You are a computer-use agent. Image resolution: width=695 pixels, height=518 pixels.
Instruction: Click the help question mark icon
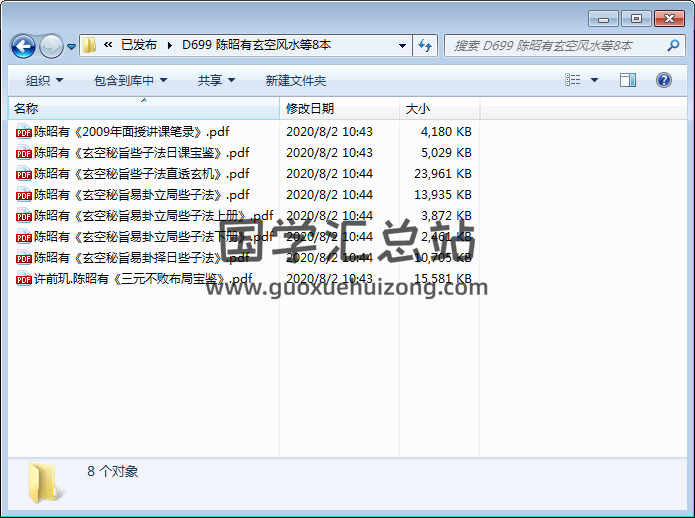click(664, 80)
